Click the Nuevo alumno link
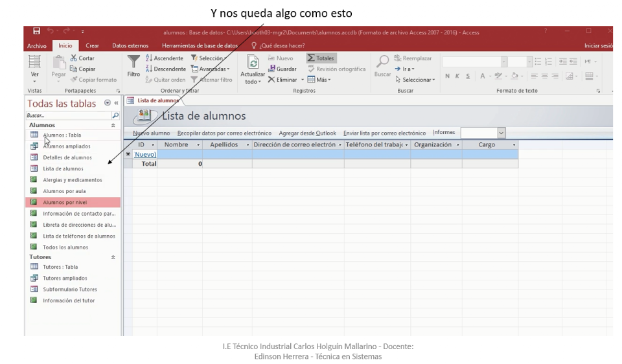 pyautogui.click(x=151, y=133)
